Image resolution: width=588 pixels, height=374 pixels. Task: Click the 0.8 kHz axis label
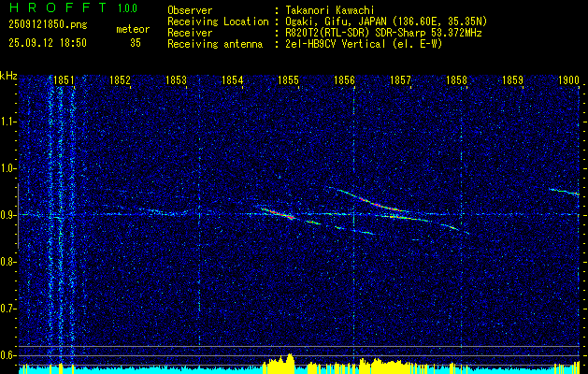coord(8,262)
